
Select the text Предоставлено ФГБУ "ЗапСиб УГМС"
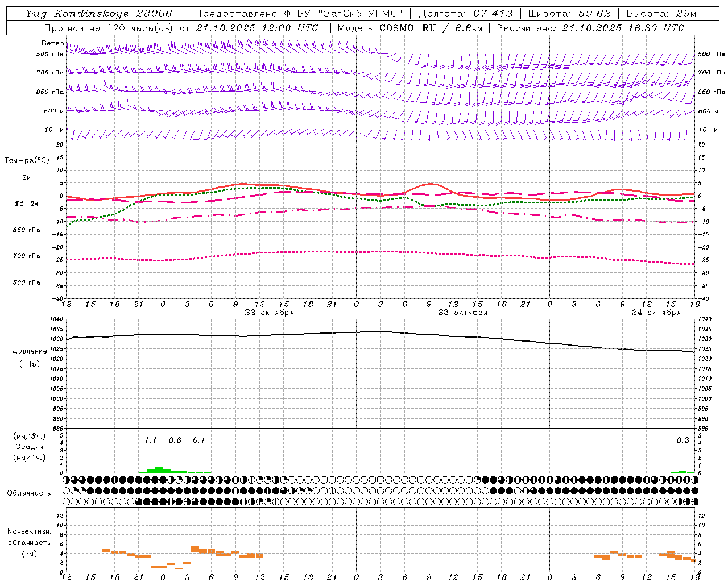[299, 14]
